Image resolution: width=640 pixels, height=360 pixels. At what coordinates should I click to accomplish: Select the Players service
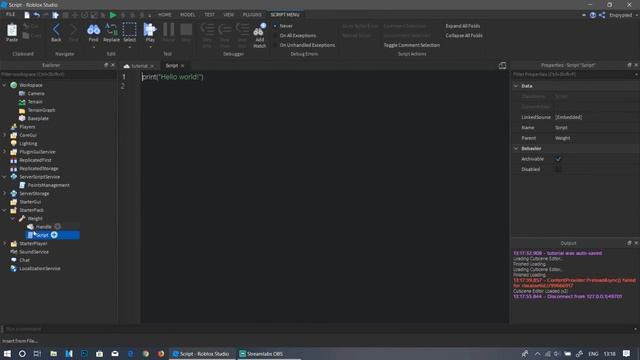(27, 127)
